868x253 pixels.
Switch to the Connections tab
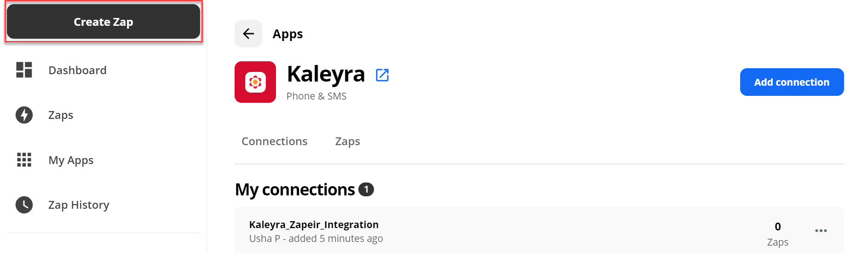point(275,141)
